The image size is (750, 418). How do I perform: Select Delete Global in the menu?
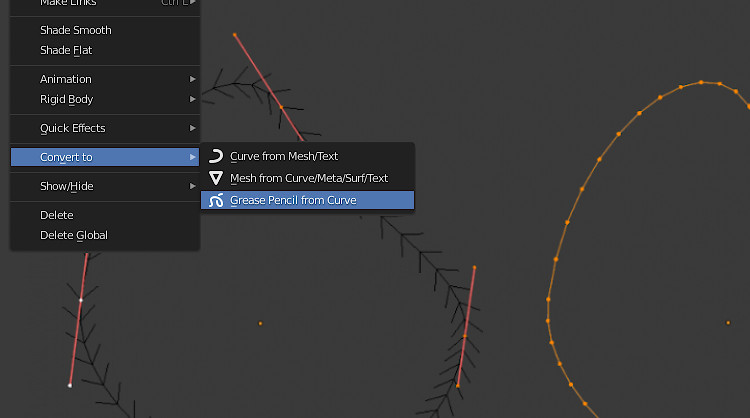tap(74, 235)
